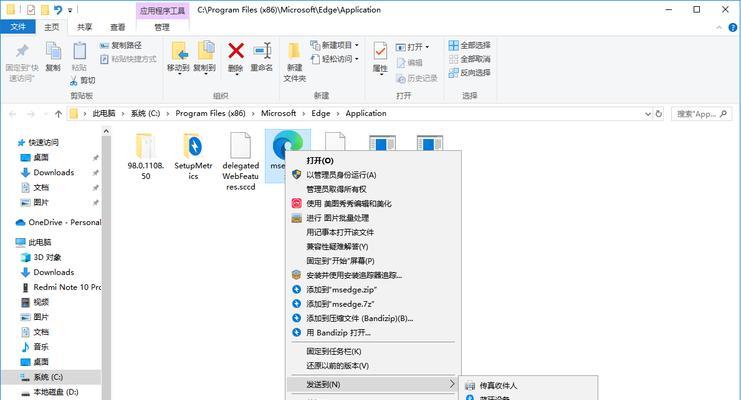The height and width of the screenshot is (400, 741).
Task: Collapse the ribbon with the chevron
Action: pos(719,27)
